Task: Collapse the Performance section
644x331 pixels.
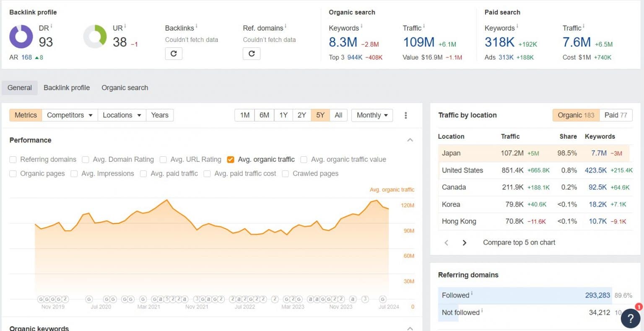Action: [x=410, y=140]
